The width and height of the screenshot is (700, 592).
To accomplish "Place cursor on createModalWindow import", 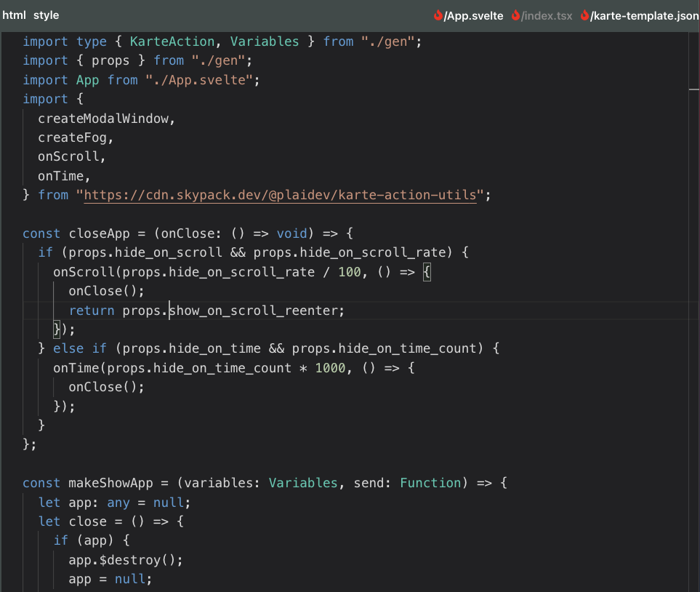I will [106, 118].
